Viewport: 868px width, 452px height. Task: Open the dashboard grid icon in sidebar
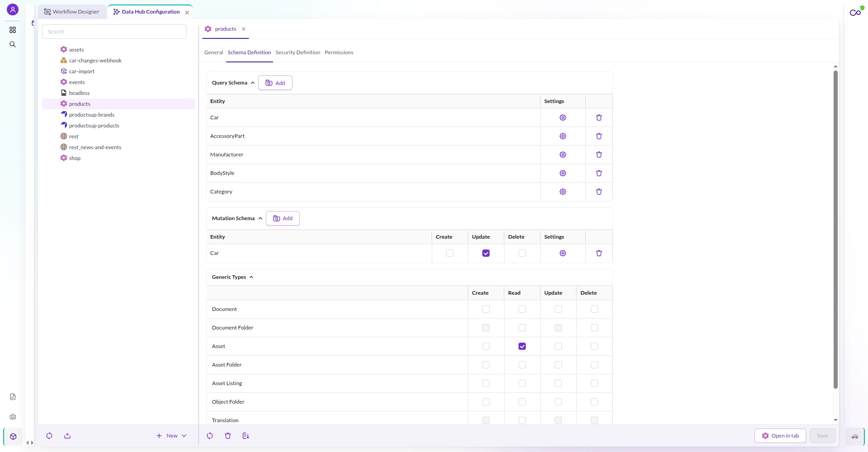pyautogui.click(x=13, y=30)
